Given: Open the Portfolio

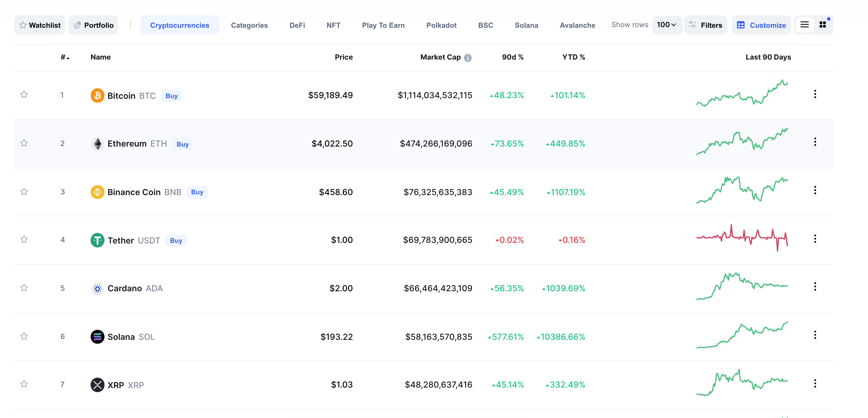Looking at the screenshot, I should (x=93, y=25).
